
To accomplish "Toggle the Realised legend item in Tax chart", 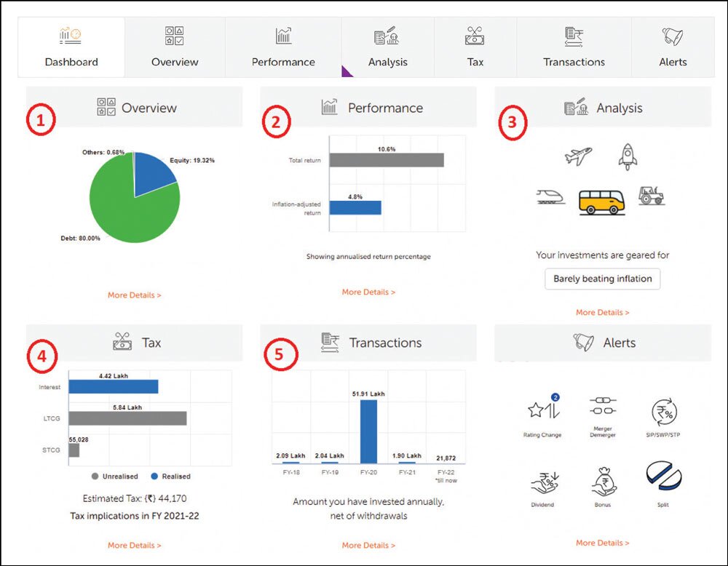I will [170, 477].
